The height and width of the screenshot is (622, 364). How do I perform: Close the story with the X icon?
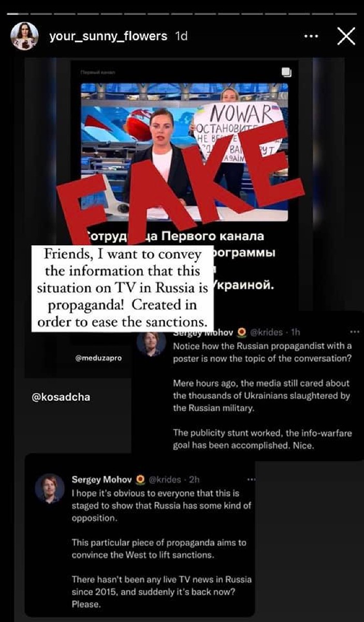(x=345, y=36)
